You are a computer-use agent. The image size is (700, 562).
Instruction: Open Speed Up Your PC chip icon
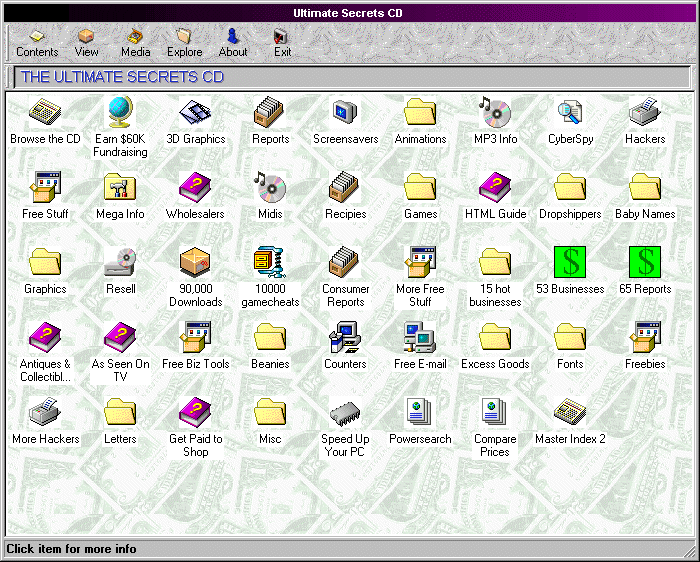(x=345, y=412)
